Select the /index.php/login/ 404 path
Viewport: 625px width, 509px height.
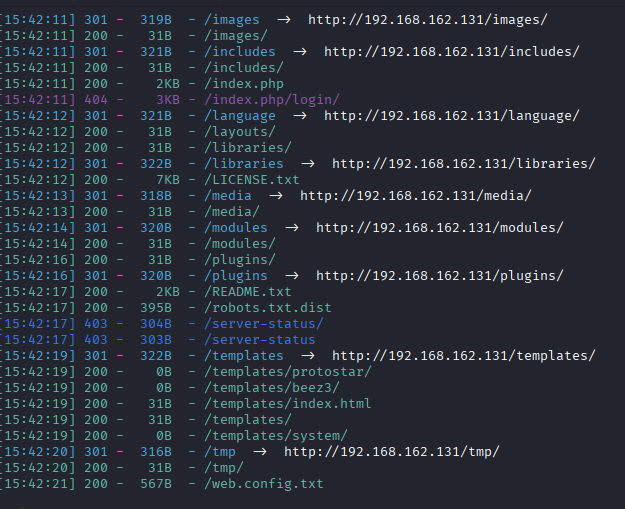click(272, 100)
